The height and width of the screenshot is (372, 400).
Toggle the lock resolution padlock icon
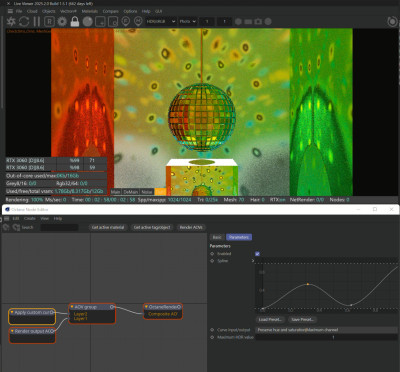click(x=75, y=22)
